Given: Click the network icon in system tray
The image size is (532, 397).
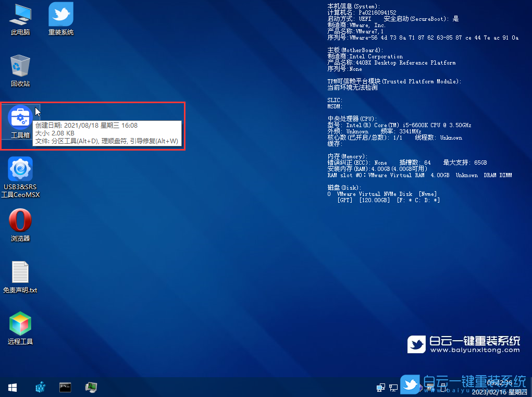Looking at the screenshot, I should click(x=381, y=388).
